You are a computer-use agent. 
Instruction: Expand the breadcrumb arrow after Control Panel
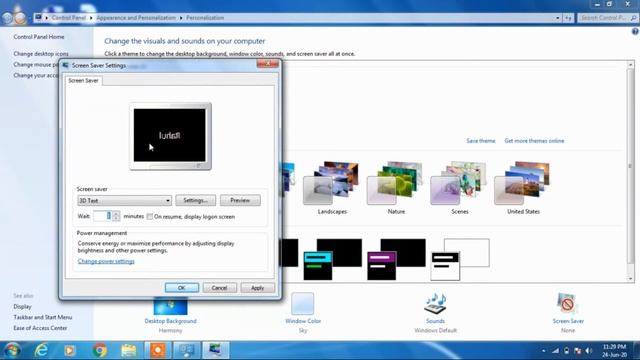pos(91,18)
